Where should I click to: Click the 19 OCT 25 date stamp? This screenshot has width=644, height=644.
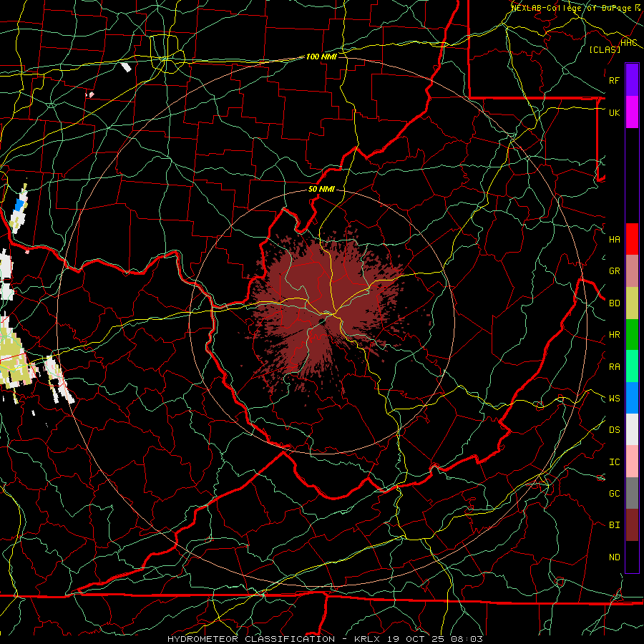point(416,639)
